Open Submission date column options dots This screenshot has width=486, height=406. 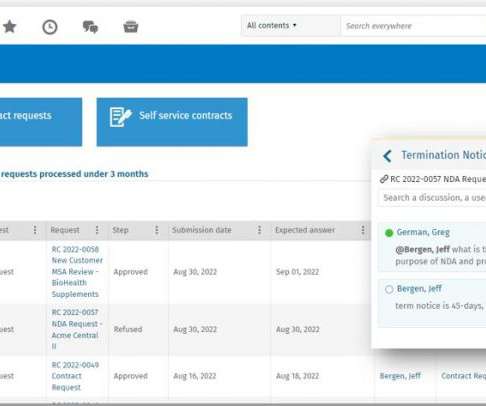click(x=259, y=230)
